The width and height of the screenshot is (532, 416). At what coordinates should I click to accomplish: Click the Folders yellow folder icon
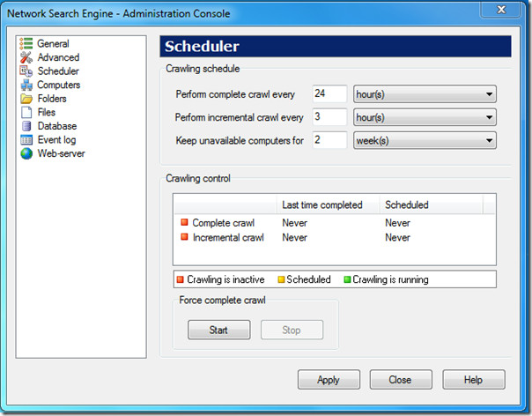tap(26, 99)
